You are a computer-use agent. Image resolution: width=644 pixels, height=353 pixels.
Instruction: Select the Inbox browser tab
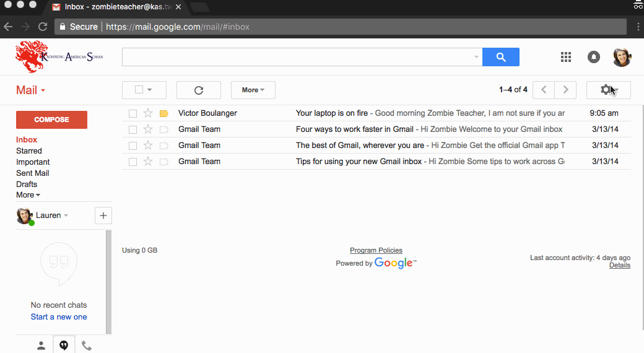tap(115, 7)
